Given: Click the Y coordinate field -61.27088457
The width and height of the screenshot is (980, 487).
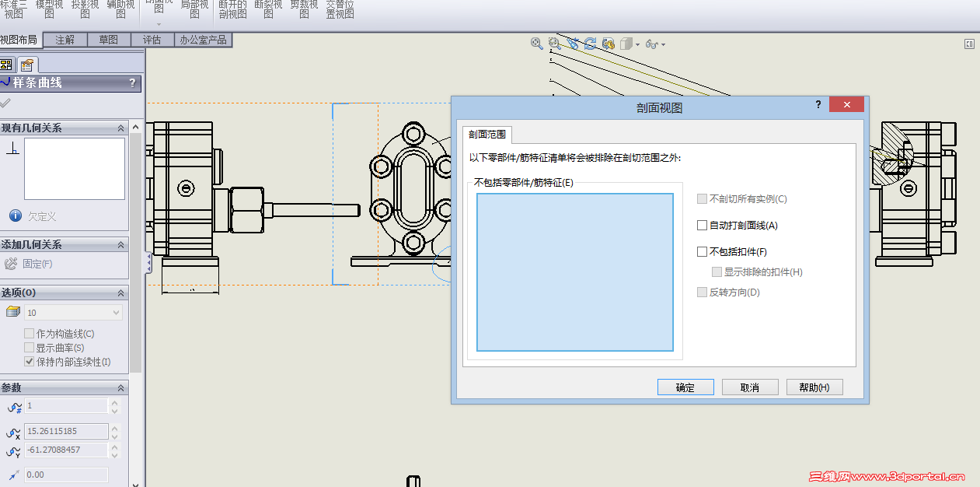Looking at the screenshot, I should (66, 450).
